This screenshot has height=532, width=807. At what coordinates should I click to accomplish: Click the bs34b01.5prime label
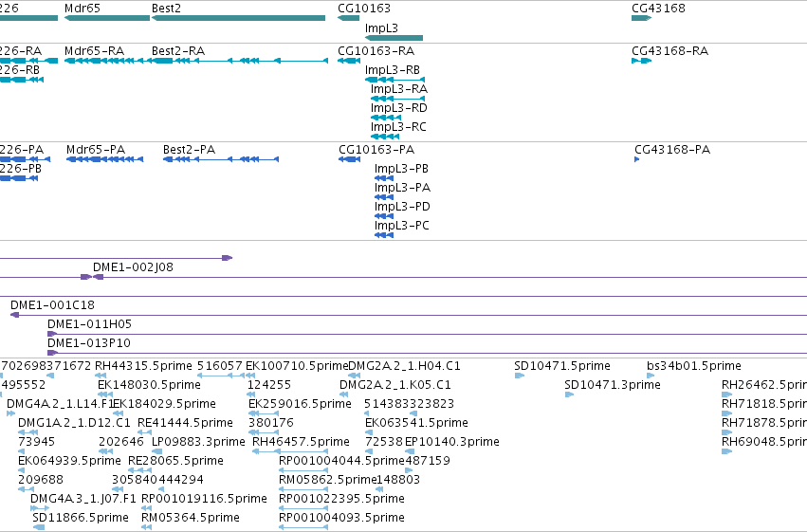(x=694, y=366)
